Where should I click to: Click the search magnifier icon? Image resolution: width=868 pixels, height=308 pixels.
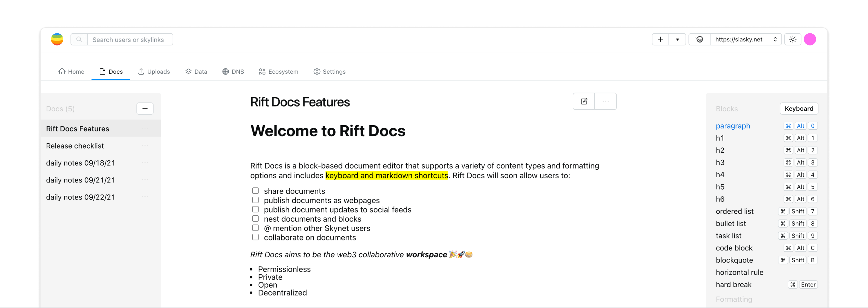tap(79, 39)
